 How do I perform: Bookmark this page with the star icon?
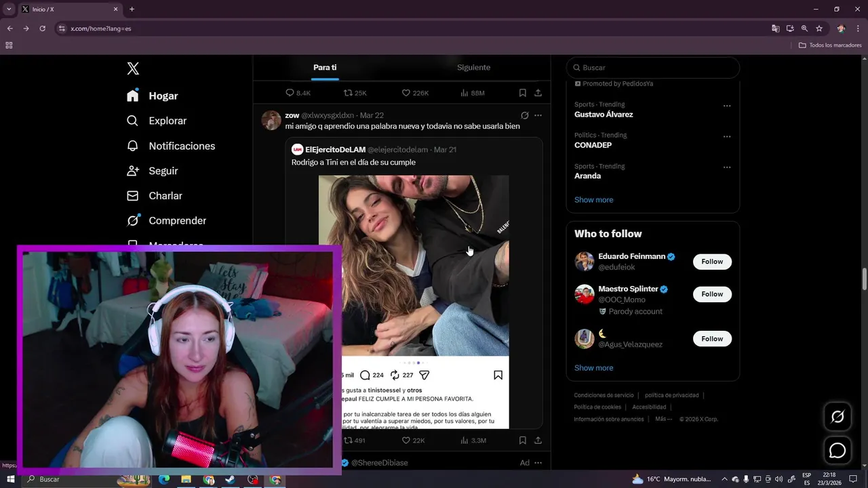(819, 28)
